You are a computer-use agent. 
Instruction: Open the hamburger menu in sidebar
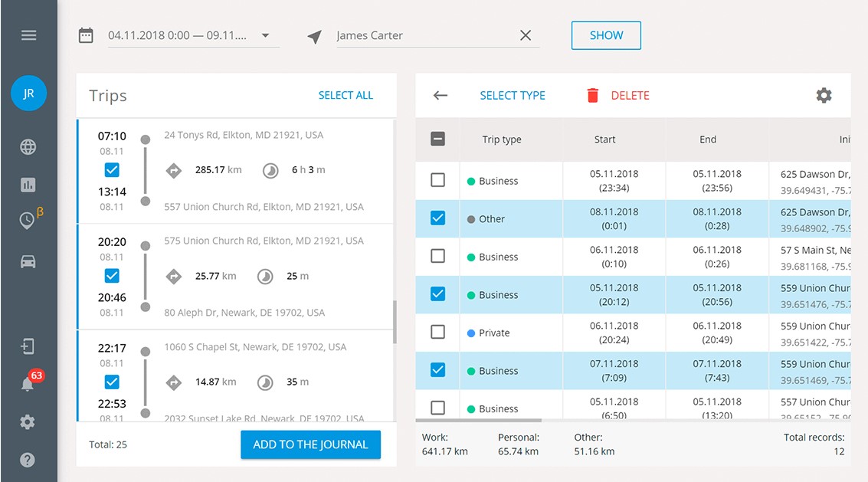coord(28,35)
